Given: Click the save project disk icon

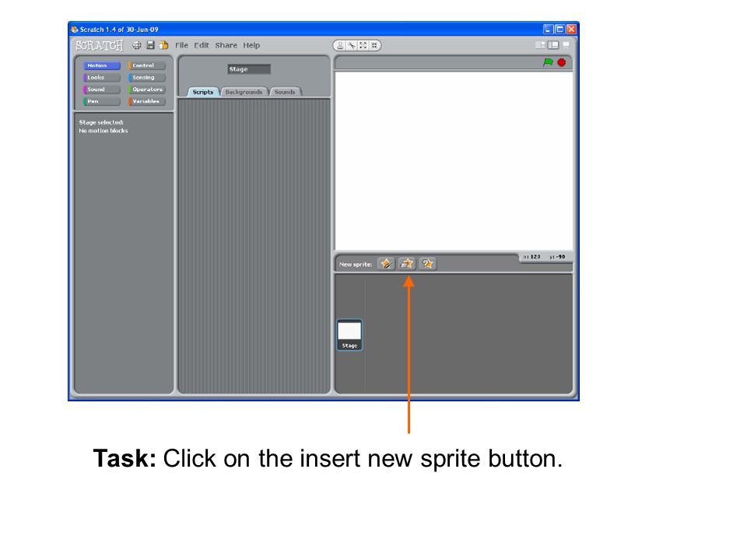Looking at the screenshot, I should (x=150, y=45).
